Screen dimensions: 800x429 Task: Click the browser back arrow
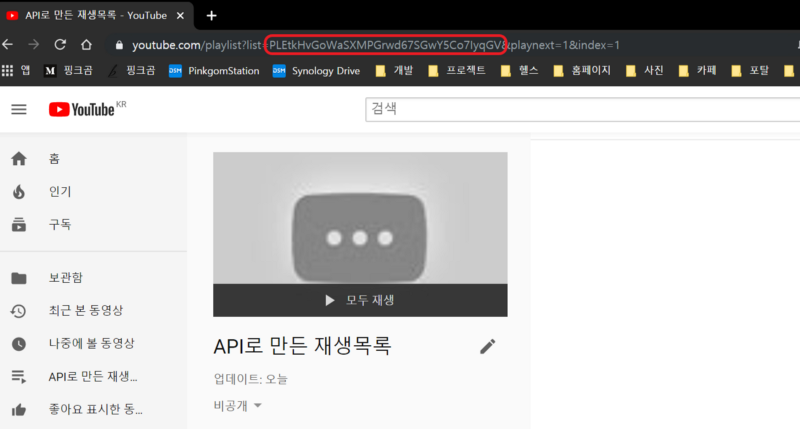coord(8,45)
